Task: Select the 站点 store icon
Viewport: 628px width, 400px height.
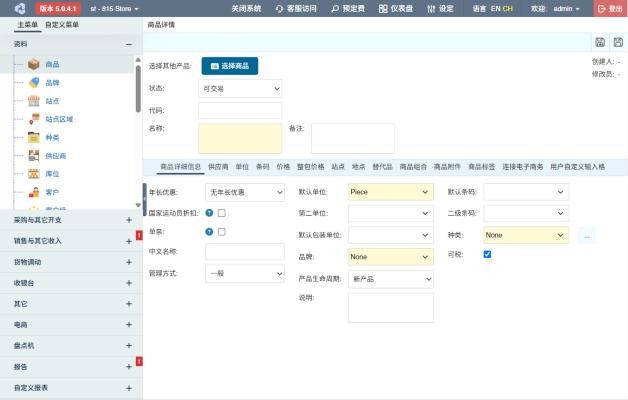Action: 34,101
